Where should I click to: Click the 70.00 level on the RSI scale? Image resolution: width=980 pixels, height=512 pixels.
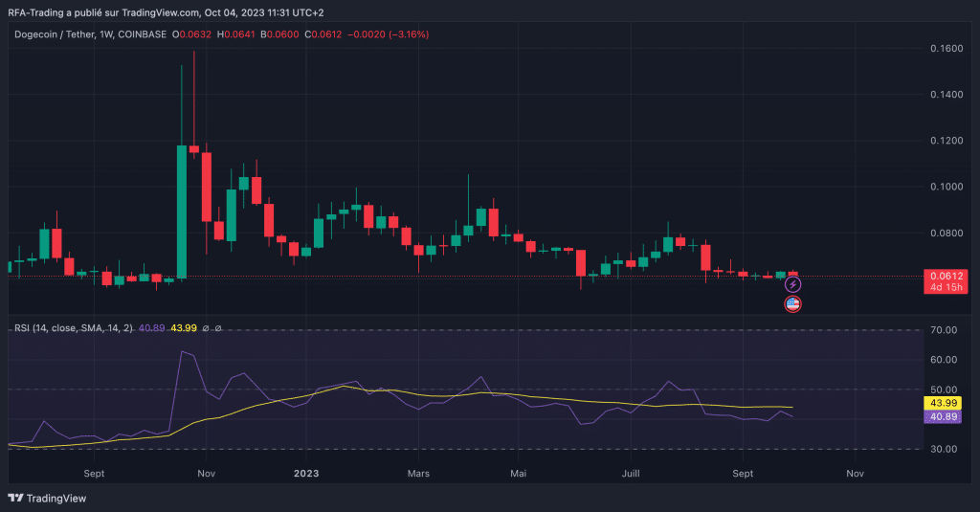click(x=945, y=330)
